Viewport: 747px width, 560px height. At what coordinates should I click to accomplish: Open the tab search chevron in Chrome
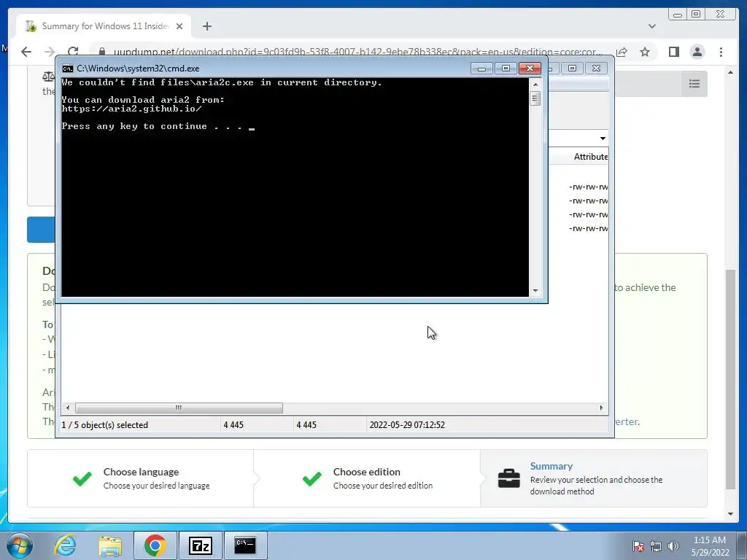tap(651, 26)
